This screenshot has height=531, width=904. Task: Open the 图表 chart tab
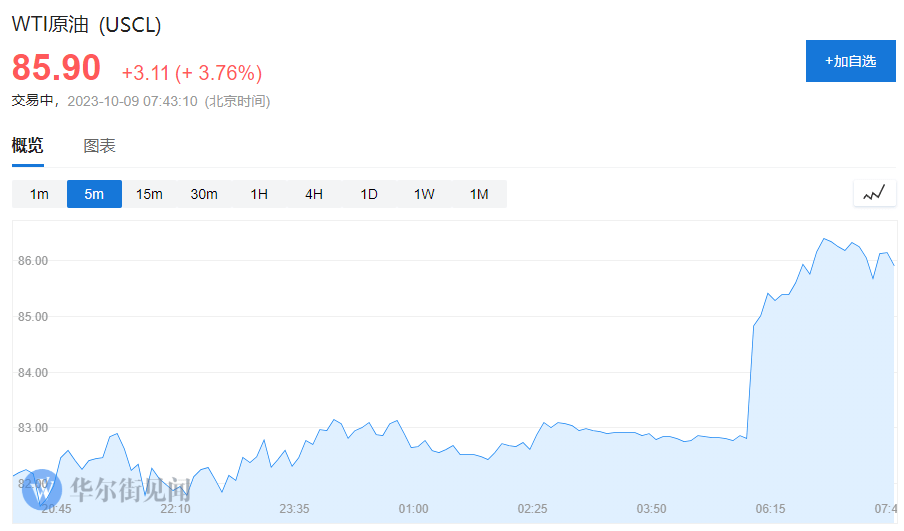(x=99, y=146)
